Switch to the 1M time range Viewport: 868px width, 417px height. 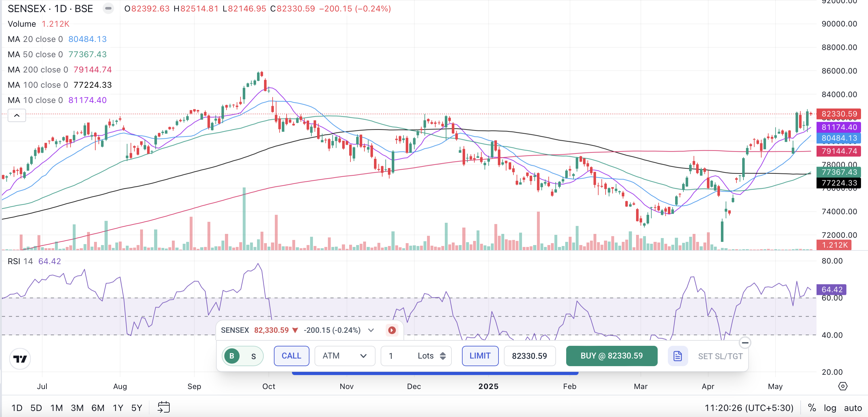pos(57,408)
